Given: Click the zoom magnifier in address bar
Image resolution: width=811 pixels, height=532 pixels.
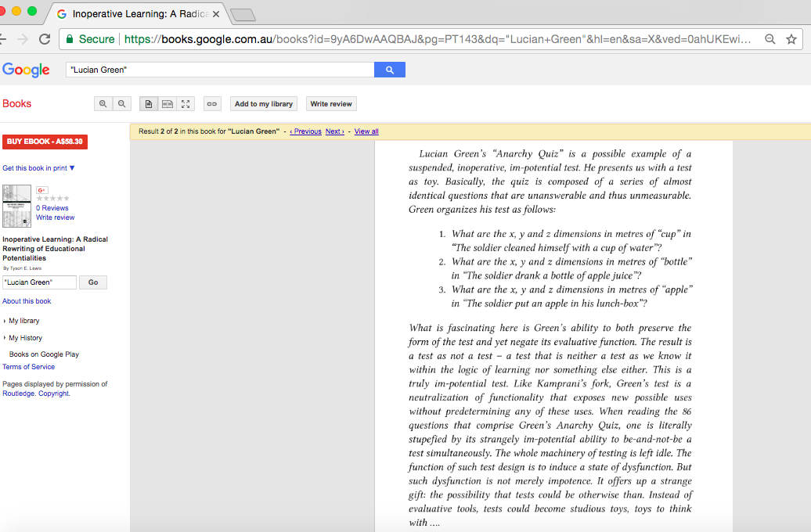Looking at the screenshot, I should (770, 39).
